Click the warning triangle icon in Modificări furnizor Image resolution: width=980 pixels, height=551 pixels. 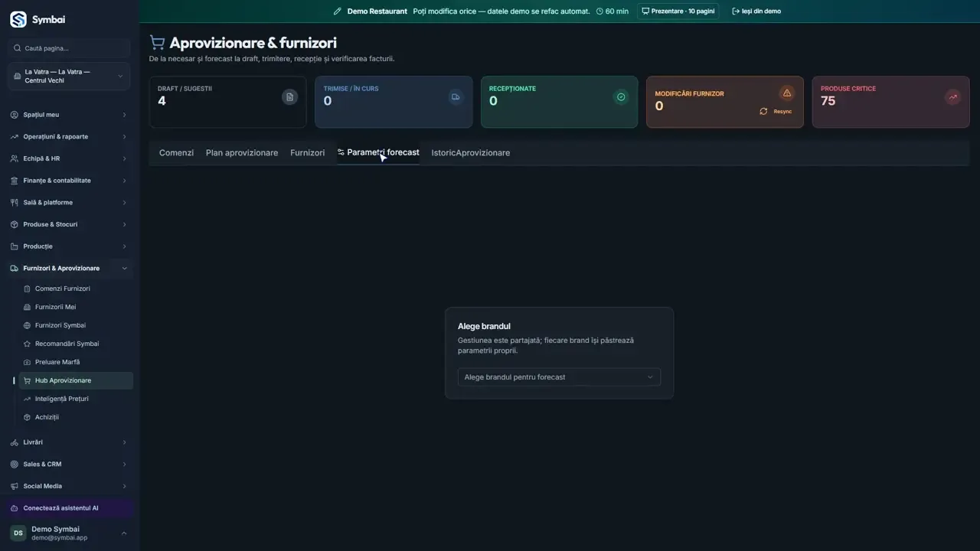pyautogui.click(x=786, y=93)
